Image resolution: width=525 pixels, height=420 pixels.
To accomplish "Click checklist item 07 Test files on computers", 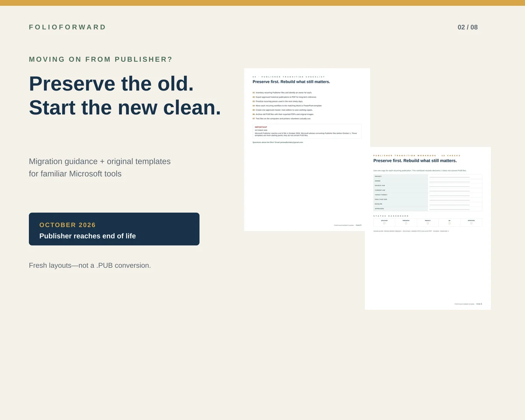I will pos(282,119).
